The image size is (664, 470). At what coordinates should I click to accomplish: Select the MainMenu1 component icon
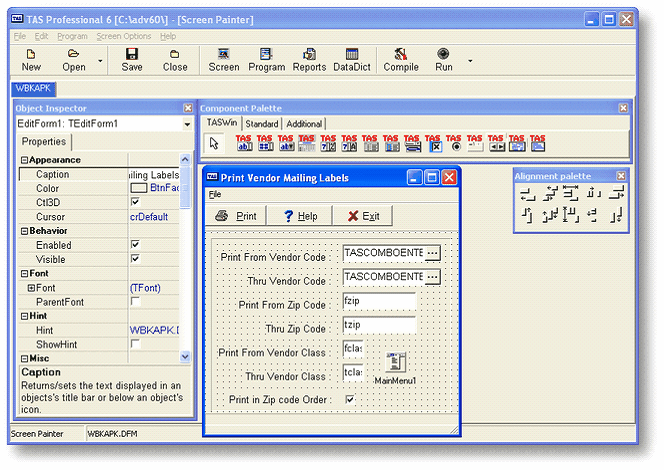(395, 364)
